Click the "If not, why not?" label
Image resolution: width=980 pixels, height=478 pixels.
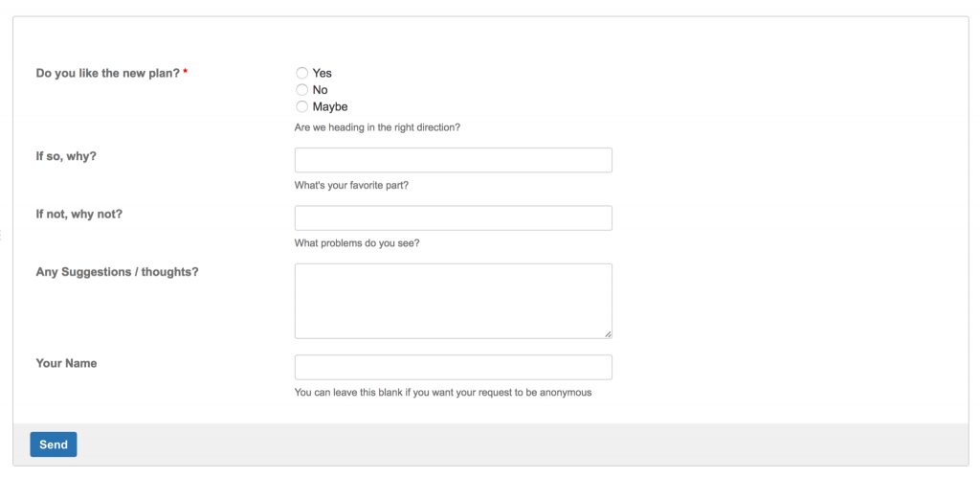click(x=78, y=214)
